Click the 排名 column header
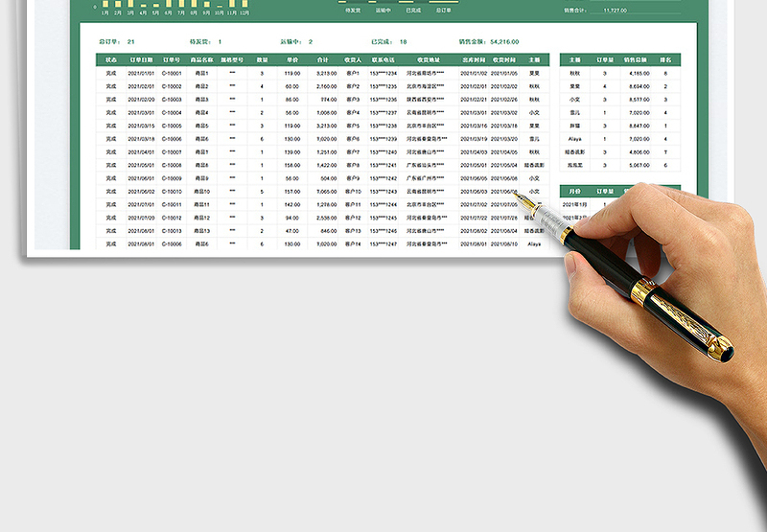 click(x=667, y=59)
